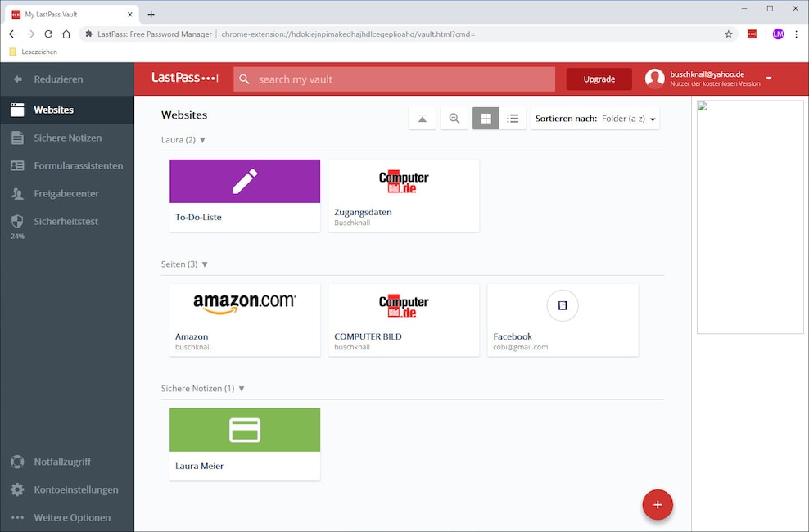
Task: Run the Sicherheitstest
Action: 67,222
